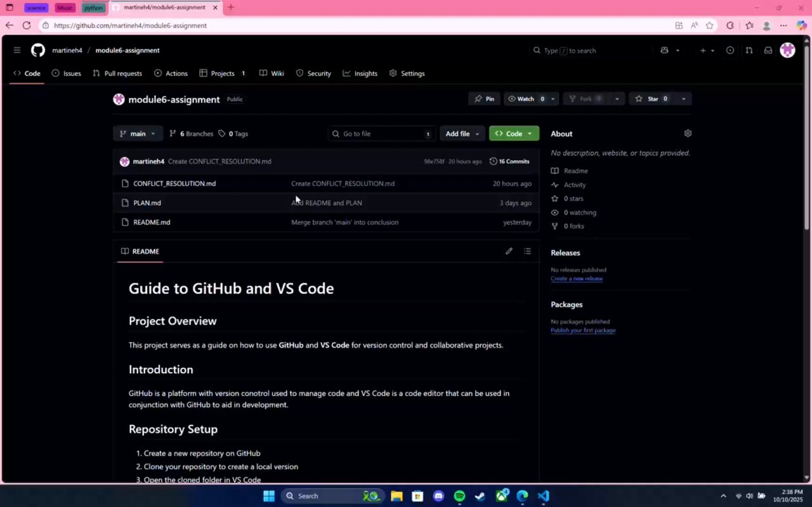Switch to the Security tab
Image resolution: width=812 pixels, height=507 pixels.
(x=313, y=74)
